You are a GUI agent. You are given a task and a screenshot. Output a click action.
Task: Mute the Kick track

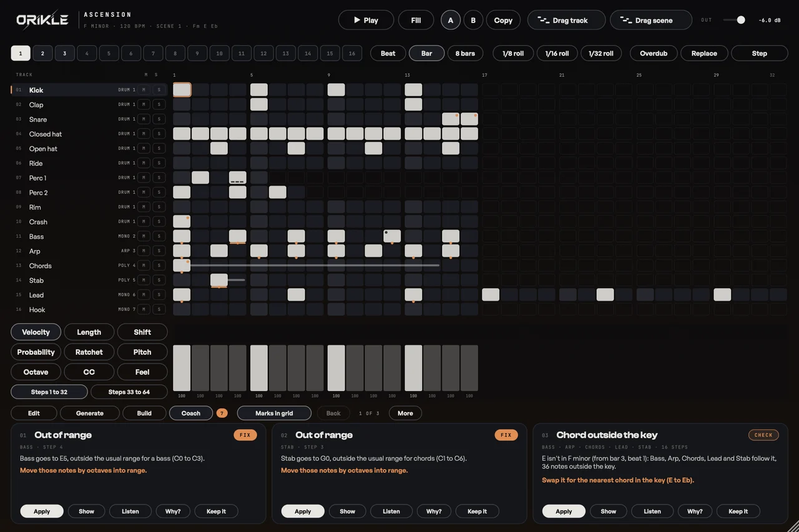[144, 90]
